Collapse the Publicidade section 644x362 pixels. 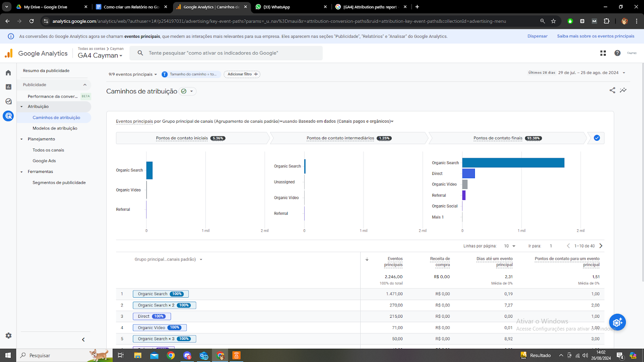pyautogui.click(x=85, y=85)
